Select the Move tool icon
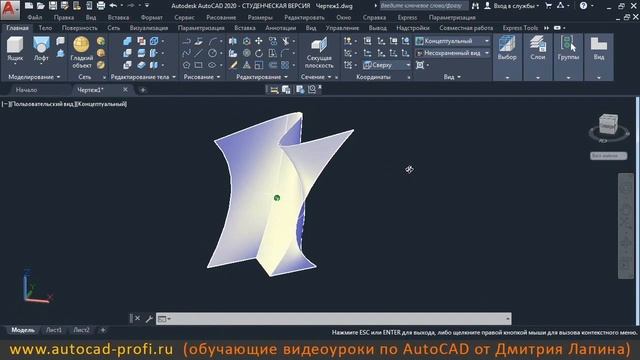 pos(259,41)
